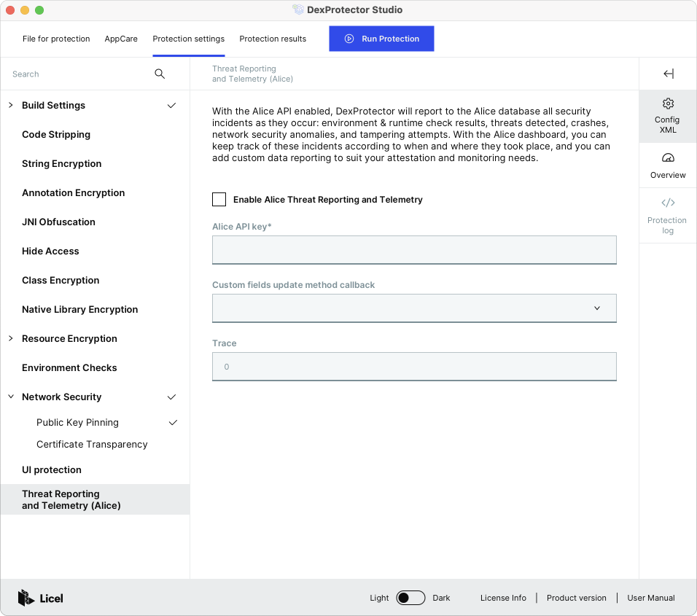697x616 pixels.
Task: Click the Dark theme label
Action: point(441,598)
